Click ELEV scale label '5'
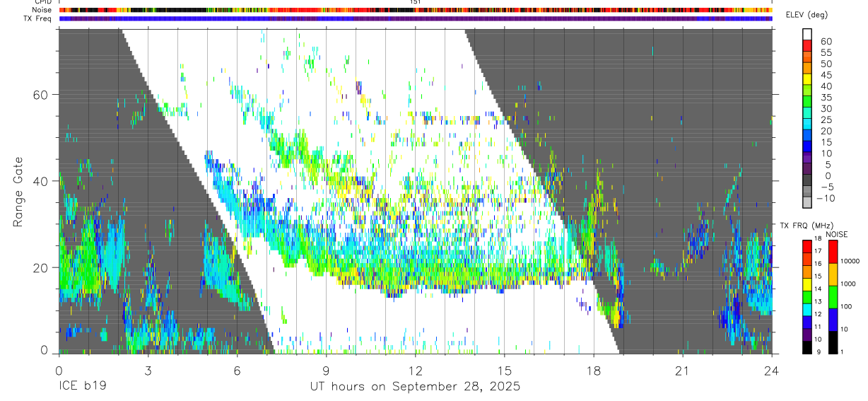This screenshot has height=401, width=868. [828, 165]
